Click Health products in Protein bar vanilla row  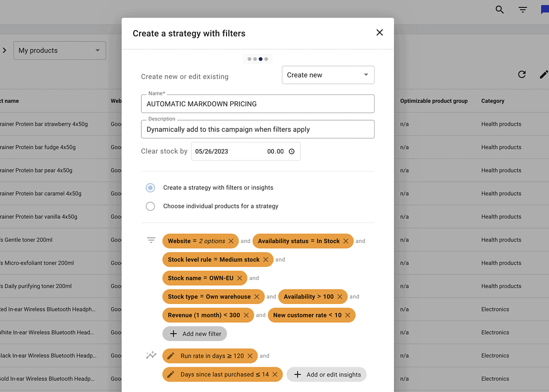[x=501, y=217]
